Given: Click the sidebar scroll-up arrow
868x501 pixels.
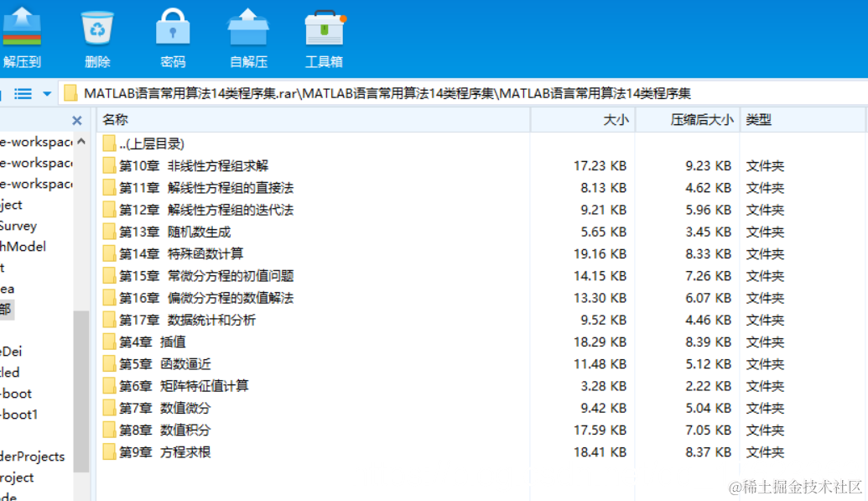Looking at the screenshot, I should pyautogui.click(x=81, y=141).
